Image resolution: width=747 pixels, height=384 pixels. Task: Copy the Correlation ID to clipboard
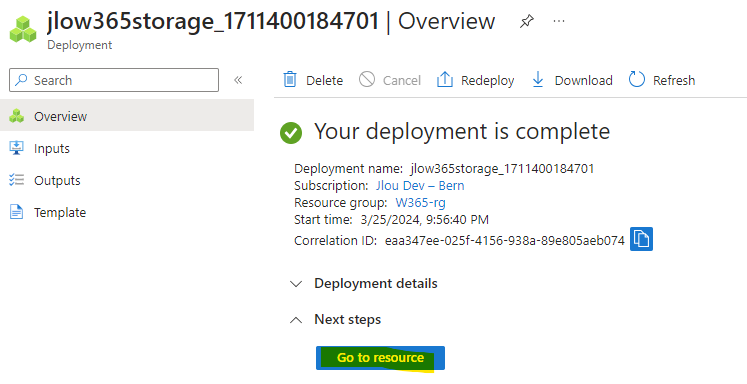tap(641, 239)
